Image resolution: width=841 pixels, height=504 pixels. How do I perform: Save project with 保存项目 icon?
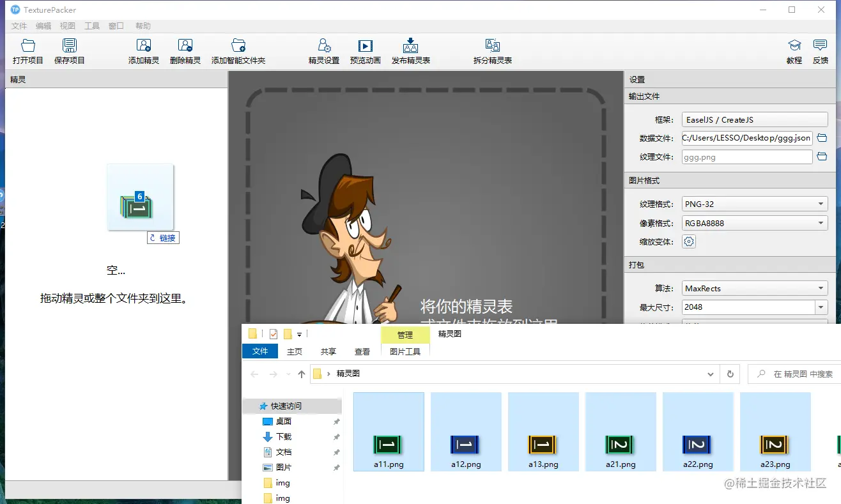tap(70, 51)
